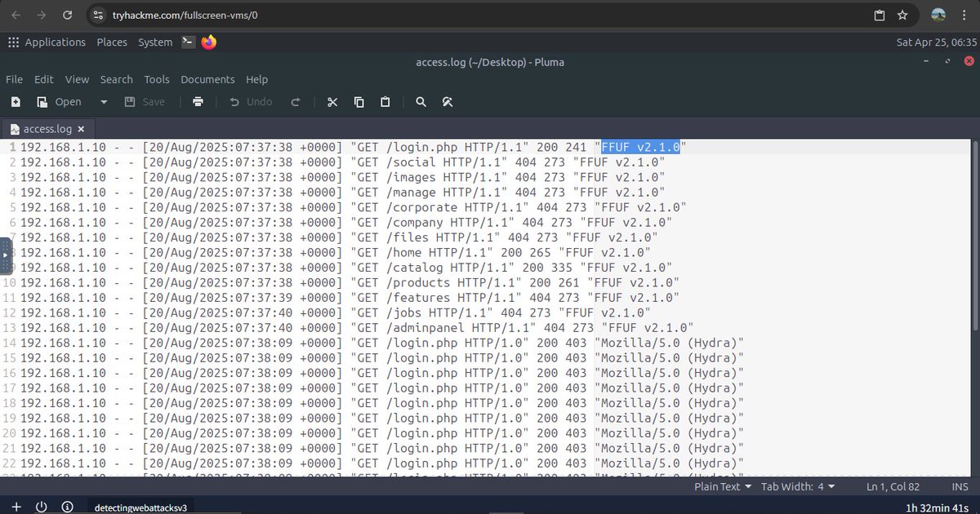The width and height of the screenshot is (980, 514).
Task: Click the Ln 1, Col 82 status
Action: click(893, 486)
